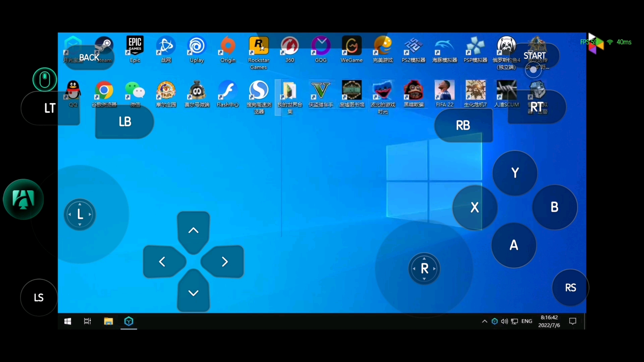Open the 俄罗斯钓鱼4 game shortcut
This screenshot has height=362, width=644.
[x=506, y=53]
